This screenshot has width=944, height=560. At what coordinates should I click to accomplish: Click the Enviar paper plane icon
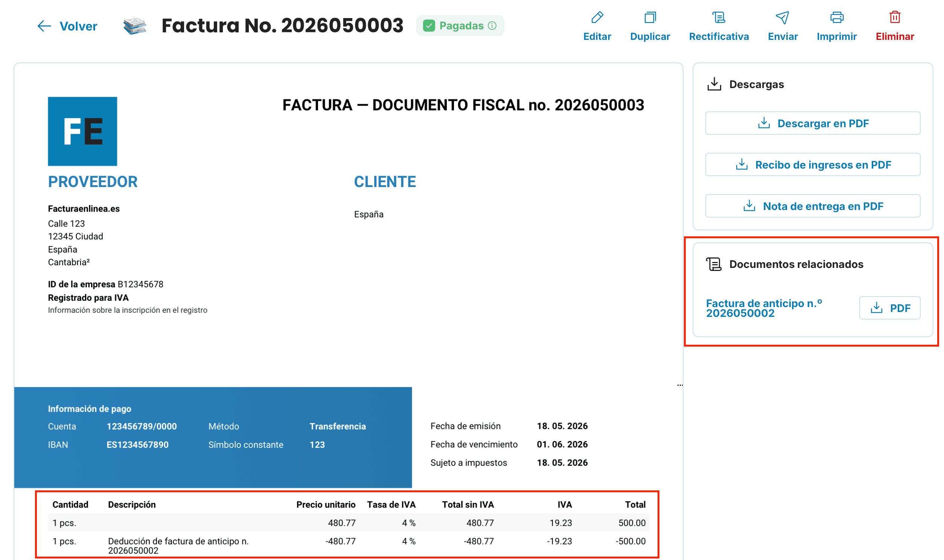783,17
